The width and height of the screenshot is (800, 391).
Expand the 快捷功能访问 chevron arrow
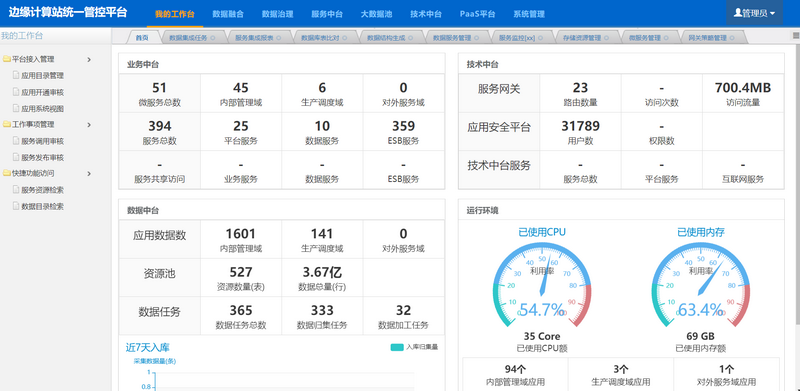pyautogui.click(x=89, y=174)
